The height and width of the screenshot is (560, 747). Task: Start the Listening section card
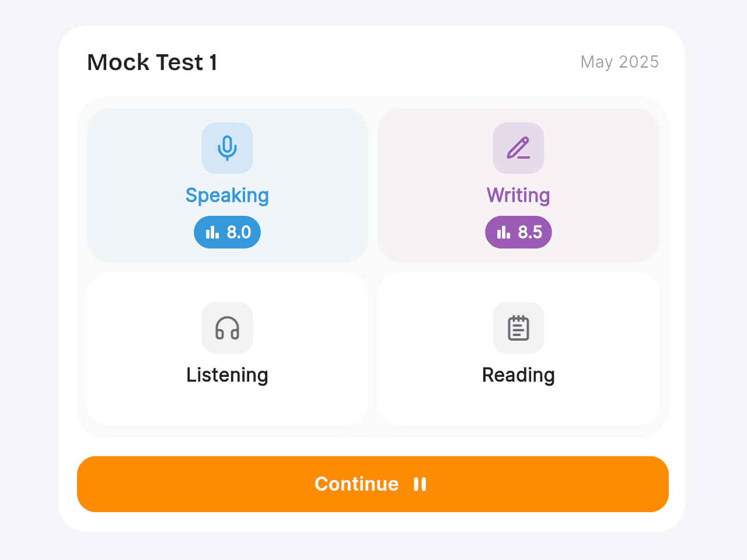pos(227,349)
